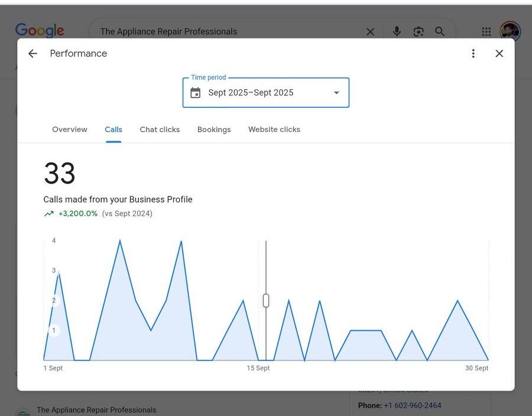The width and height of the screenshot is (532, 416).
Task: Go back using the Performance back arrow
Action: (33, 54)
